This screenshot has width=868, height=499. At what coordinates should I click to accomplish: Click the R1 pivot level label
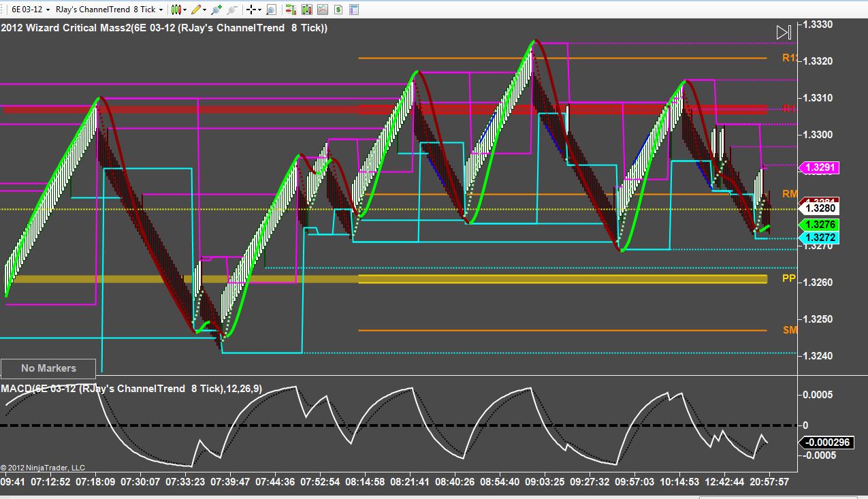(789, 109)
